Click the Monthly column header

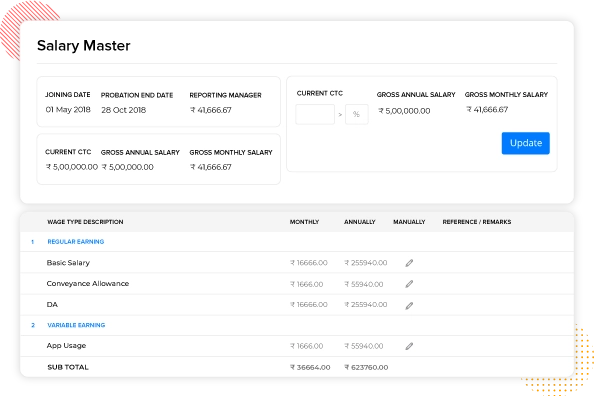pyautogui.click(x=305, y=222)
